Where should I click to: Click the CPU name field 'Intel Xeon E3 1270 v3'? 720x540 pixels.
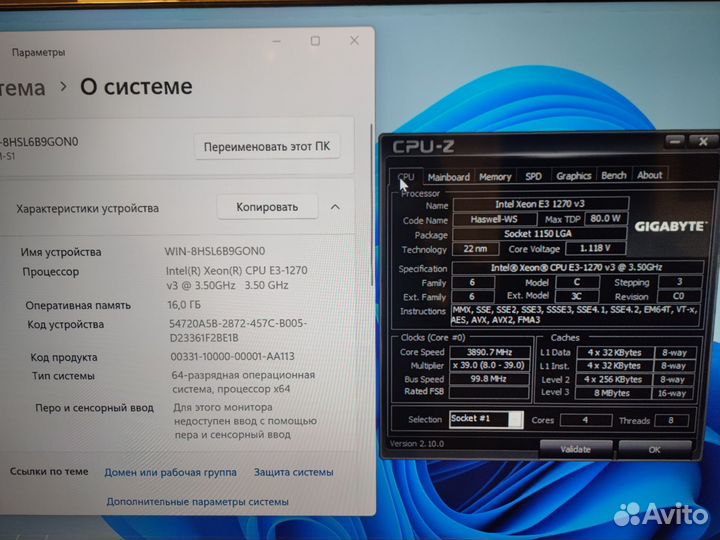[x=540, y=204]
